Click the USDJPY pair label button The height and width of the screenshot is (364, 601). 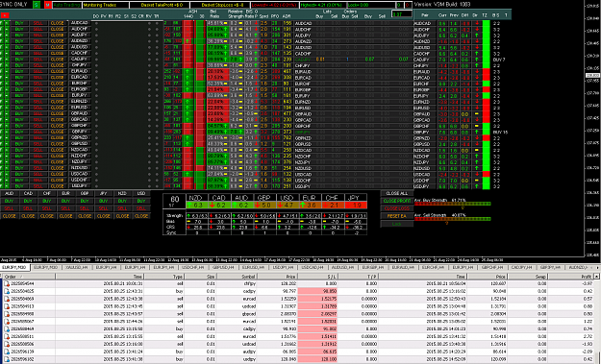[x=80, y=186]
